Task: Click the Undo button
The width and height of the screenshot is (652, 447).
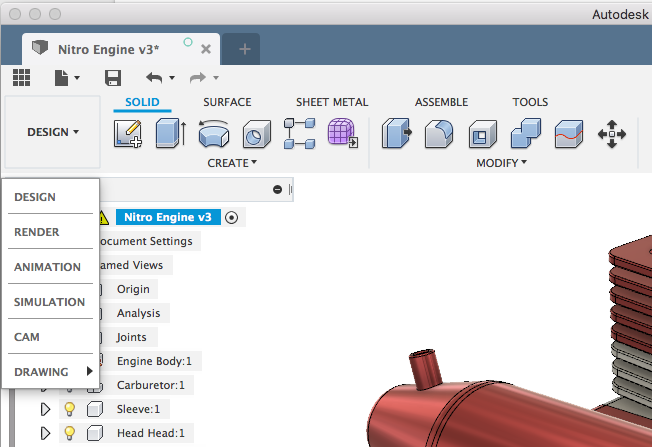Action: 154,78
